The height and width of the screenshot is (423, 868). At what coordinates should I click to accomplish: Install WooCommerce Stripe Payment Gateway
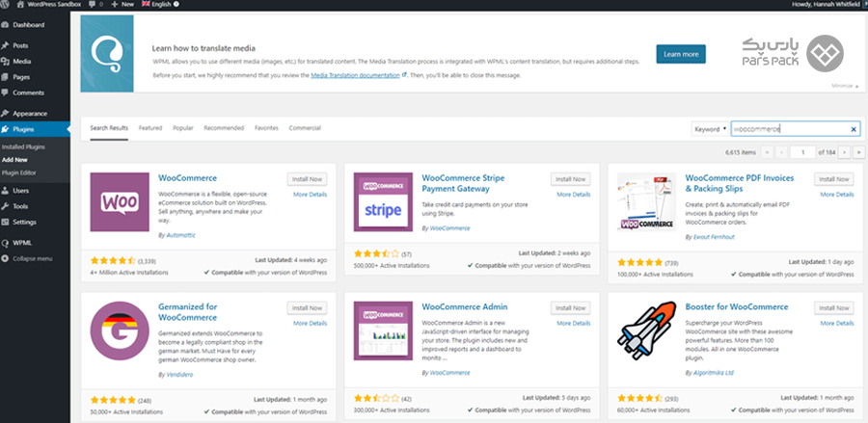[571, 179]
